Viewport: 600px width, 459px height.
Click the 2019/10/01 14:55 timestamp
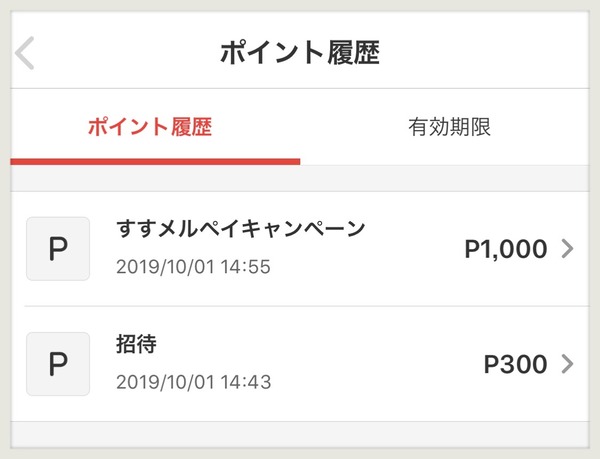tap(194, 267)
